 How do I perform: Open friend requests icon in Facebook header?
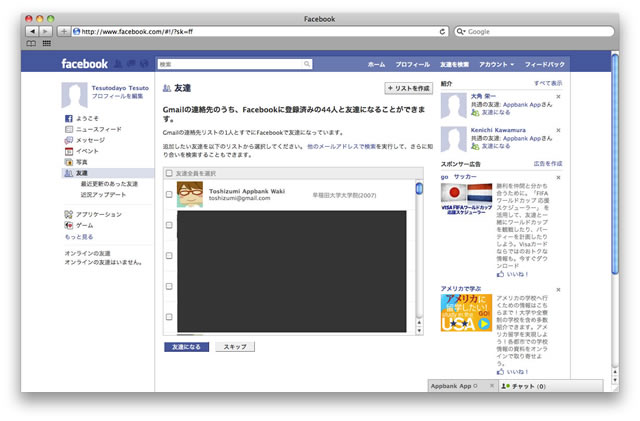pos(118,64)
